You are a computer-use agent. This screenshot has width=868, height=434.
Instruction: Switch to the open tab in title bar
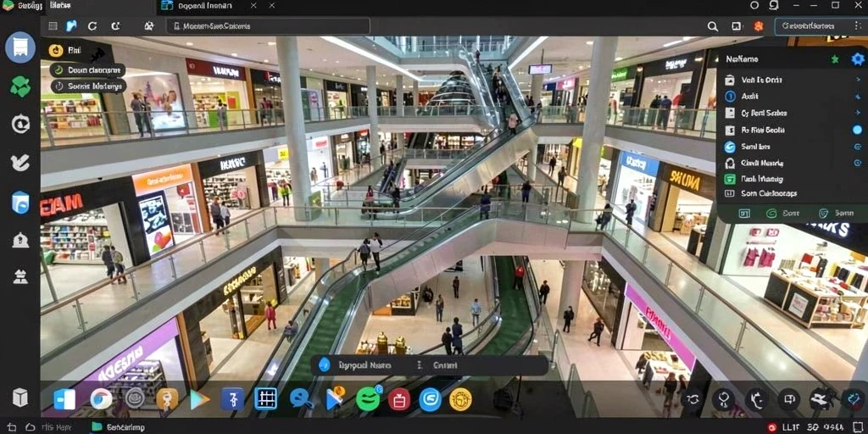(x=204, y=6)
